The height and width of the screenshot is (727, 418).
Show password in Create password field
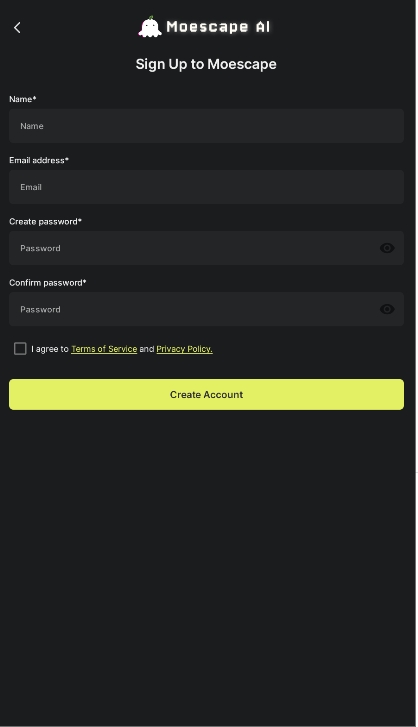pyautogui.click(x=387, y=248)
